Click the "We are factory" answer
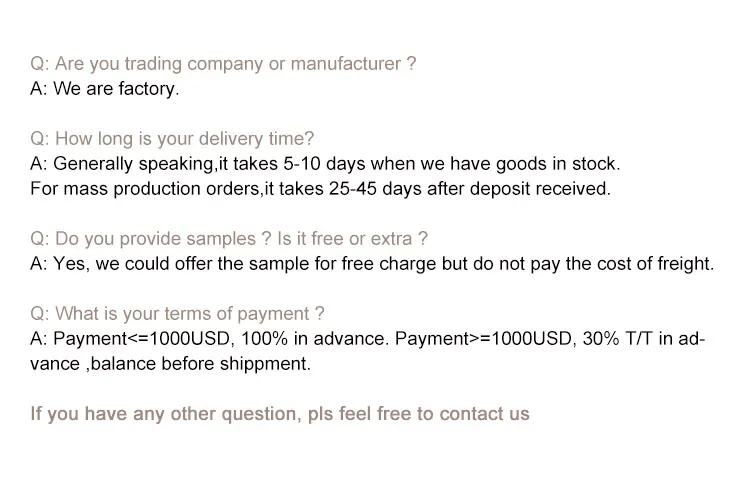 [x=116, y=89]
